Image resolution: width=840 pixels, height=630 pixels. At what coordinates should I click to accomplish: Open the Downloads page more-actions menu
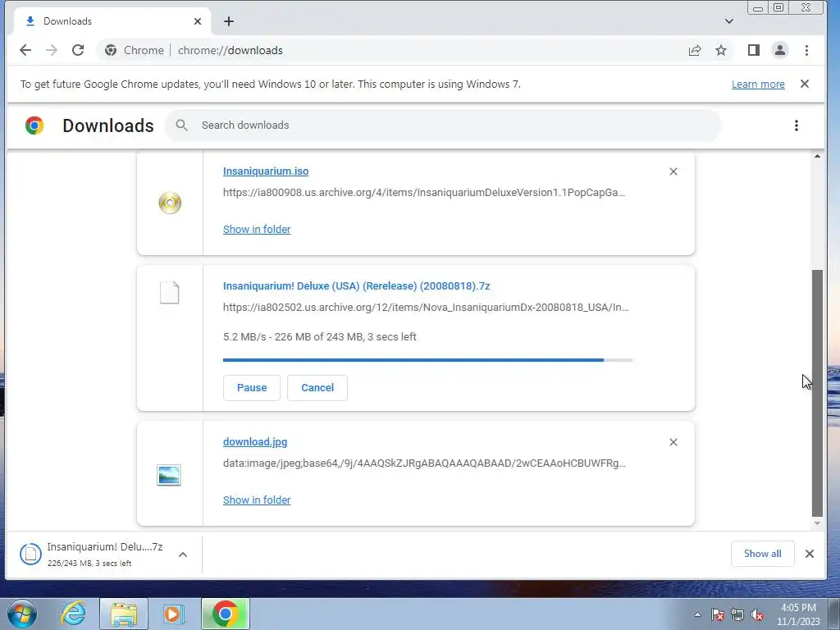pos(796,126)
